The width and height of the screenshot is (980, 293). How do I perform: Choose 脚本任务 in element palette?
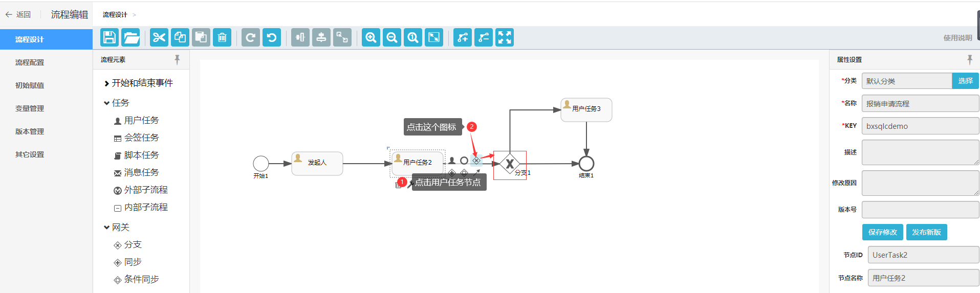(x=137, y=155)
